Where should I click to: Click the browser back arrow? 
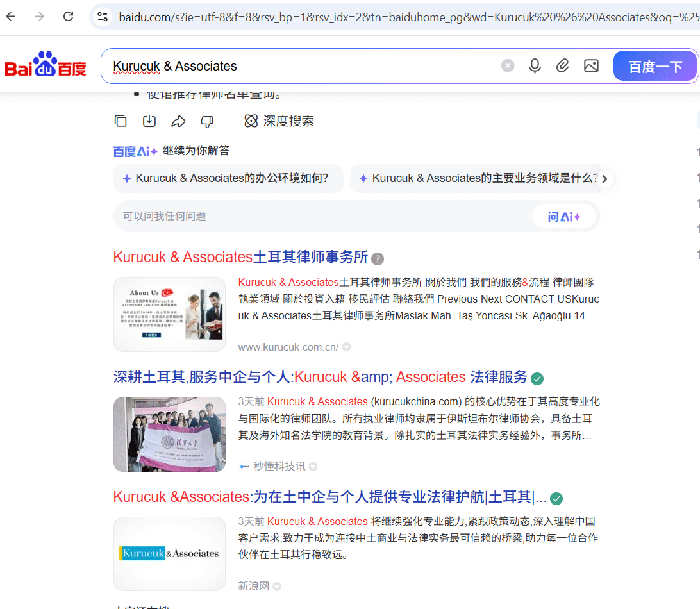click(x=11, y=17)
